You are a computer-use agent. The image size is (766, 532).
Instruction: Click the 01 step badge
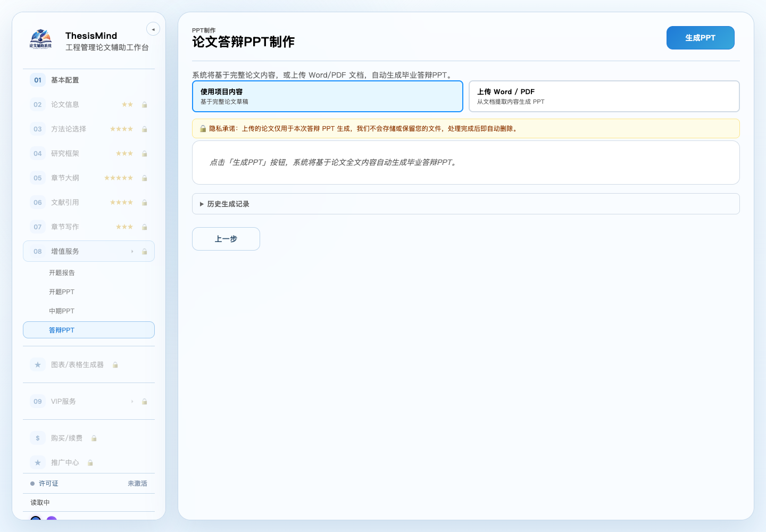pyautogui.click(x=38, y=80)
